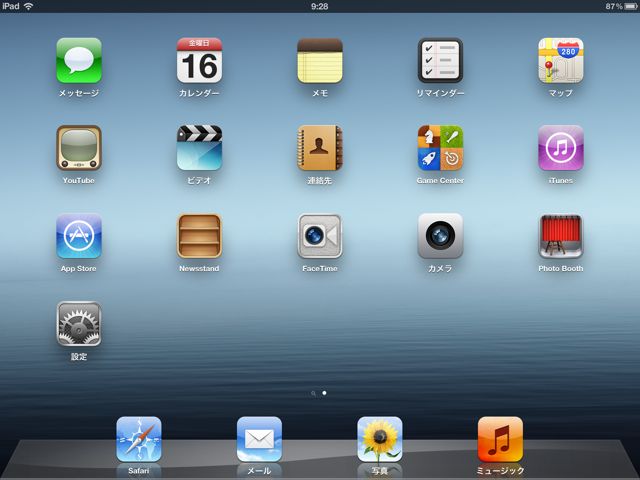The height and width of the screenshot is (480, 640).
Task: Open the Contacts app (連絡先)
Action: click(320, 148)
